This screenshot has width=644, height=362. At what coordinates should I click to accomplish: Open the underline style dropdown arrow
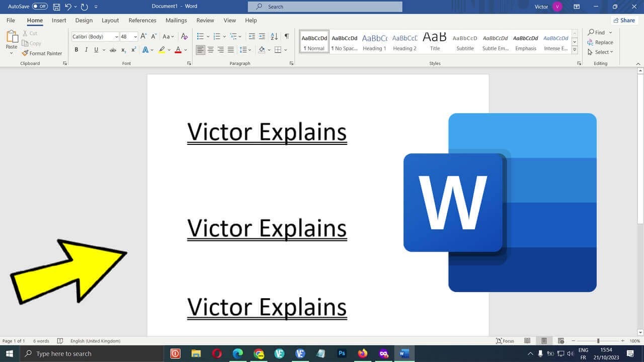[104, 50]
